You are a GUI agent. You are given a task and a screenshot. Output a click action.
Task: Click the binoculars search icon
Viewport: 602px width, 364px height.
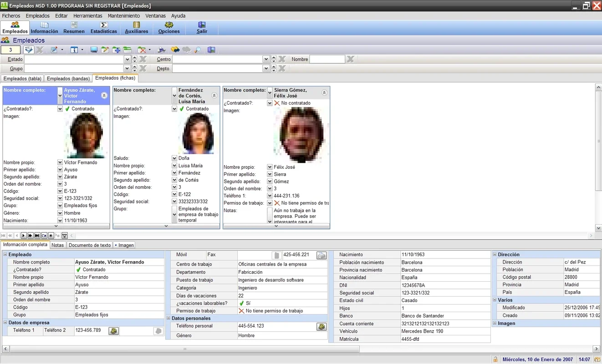coord(175,50)
